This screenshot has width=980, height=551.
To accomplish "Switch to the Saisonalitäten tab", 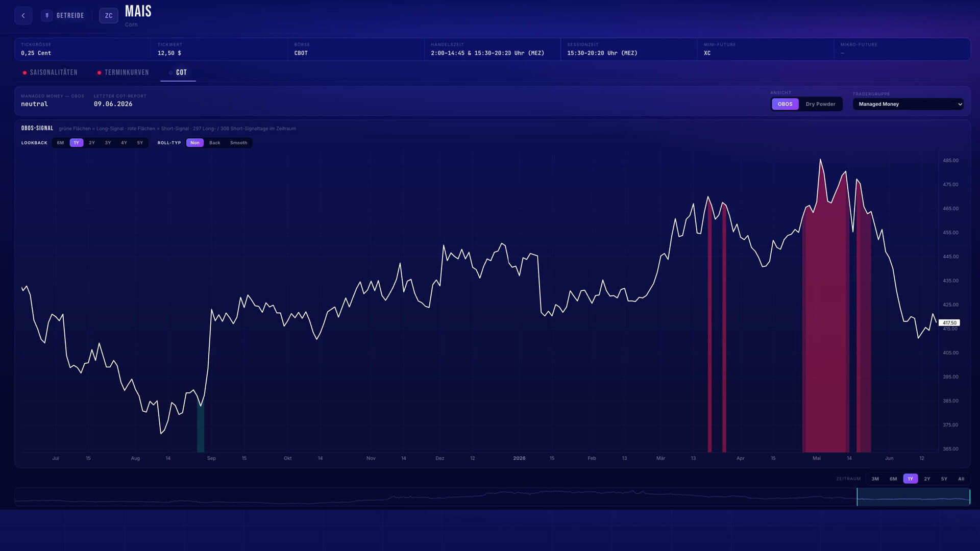I will click(50, 72).
